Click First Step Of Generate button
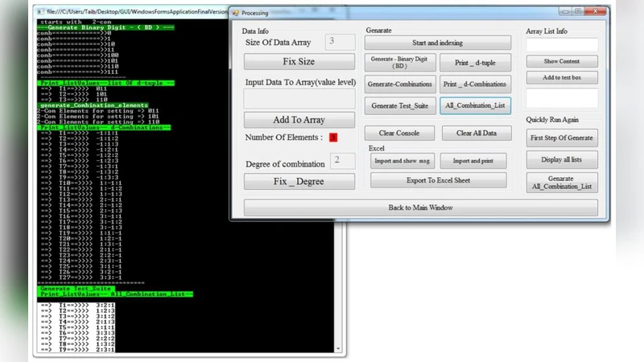This screenshot has width=644, height=362. pyautogui.click(x=562, y=138)
